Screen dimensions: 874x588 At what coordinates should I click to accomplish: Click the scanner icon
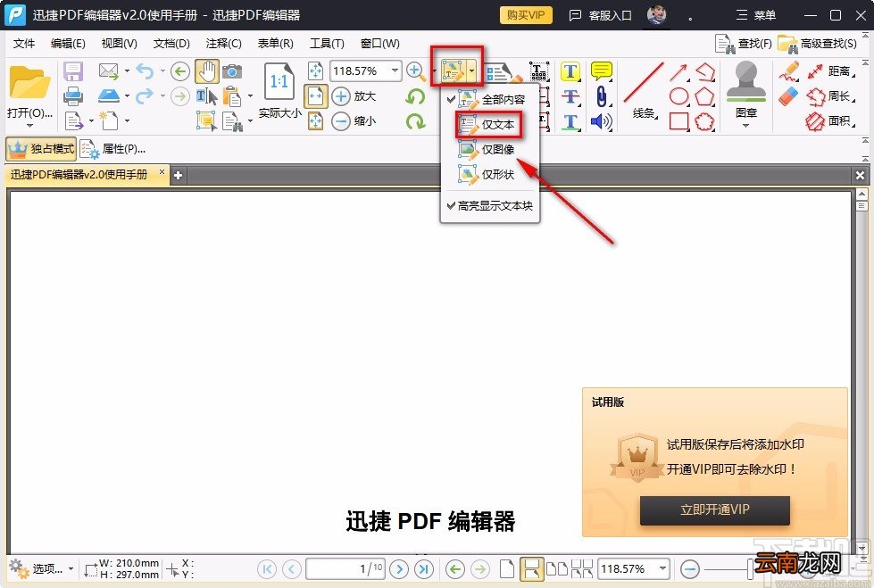109,96
